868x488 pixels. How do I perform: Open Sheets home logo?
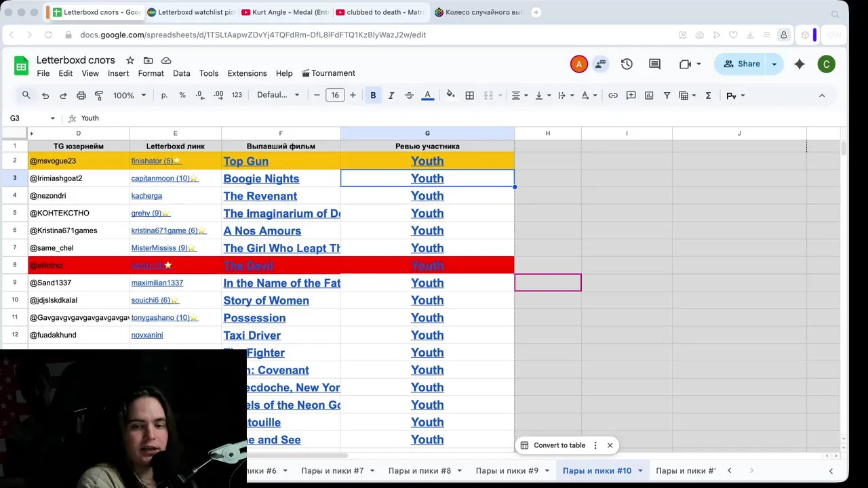coord(21,66)
